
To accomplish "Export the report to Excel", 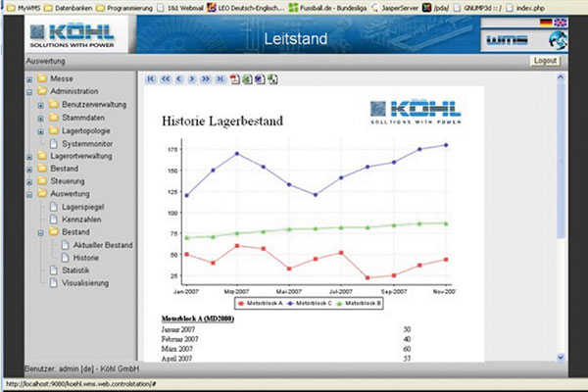I will click(247, 79).
